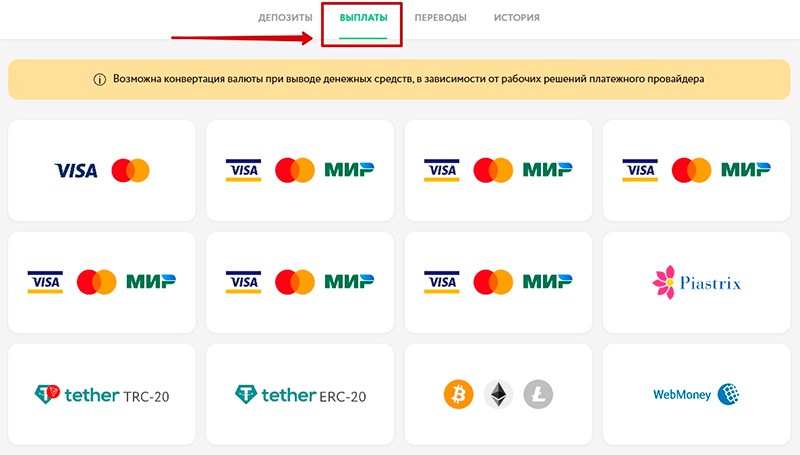Pick the orange Bitcoin icon
800x455 pixels.
458,394
